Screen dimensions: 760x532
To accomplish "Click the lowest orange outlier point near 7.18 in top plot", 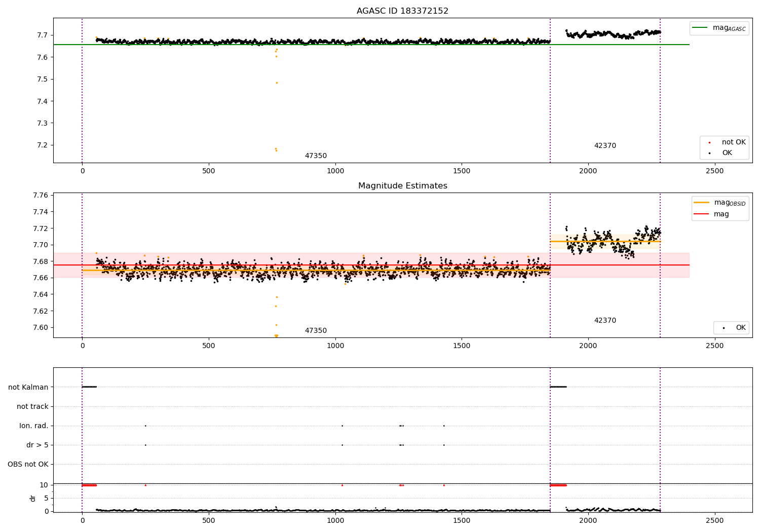I will coord(276,150).
